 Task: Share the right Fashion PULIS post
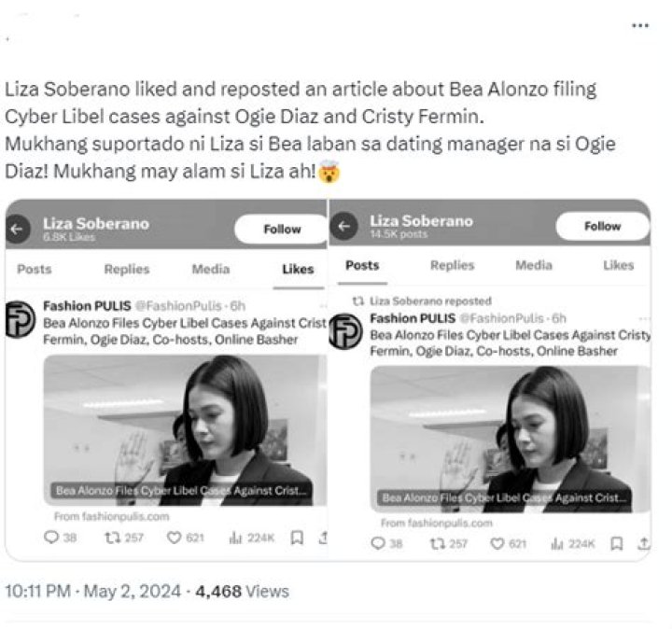coord(643,543)
